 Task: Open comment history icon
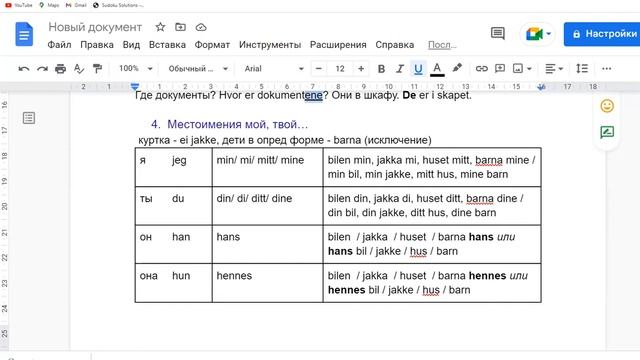point(498,33)
